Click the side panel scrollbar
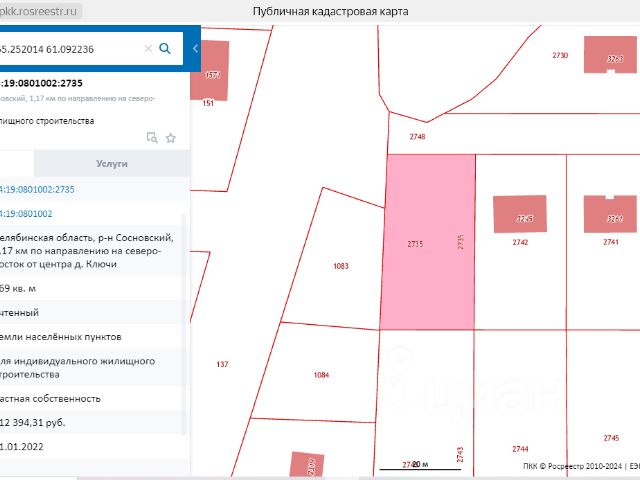Screen dimensions: 640x480 click(x=184, y=324)
